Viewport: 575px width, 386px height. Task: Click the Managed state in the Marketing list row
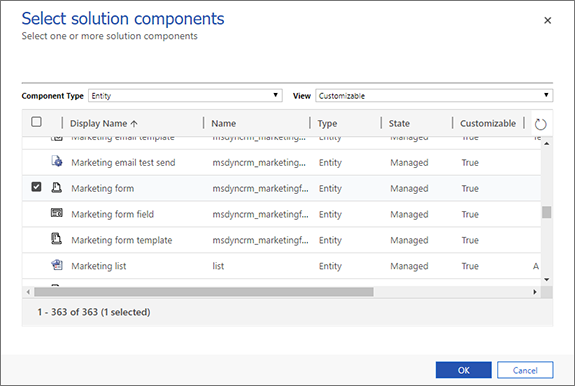[x=409, y=266]
